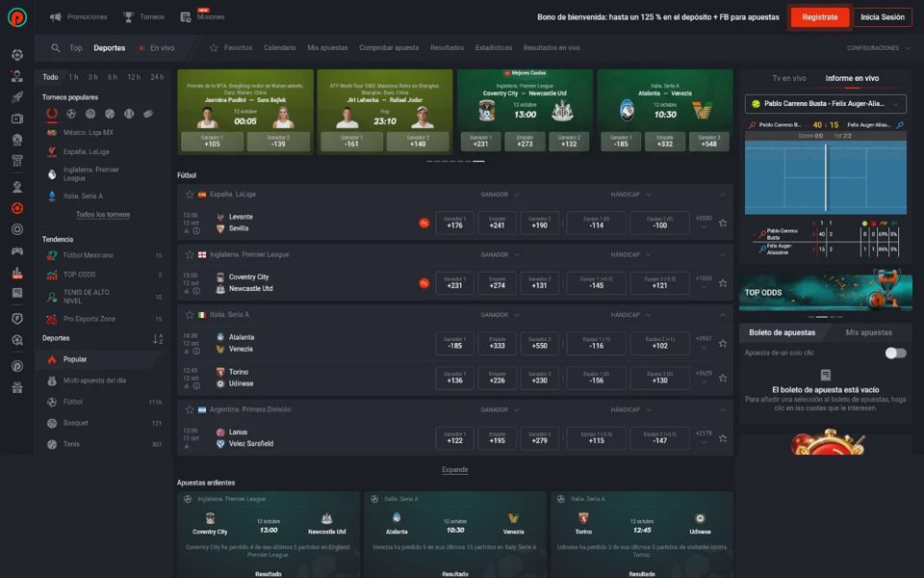This screenshot has height=578, width=924.
Task: Bet on Empate +274 for Coventry-Newcastle
Action: click(498, 283)
